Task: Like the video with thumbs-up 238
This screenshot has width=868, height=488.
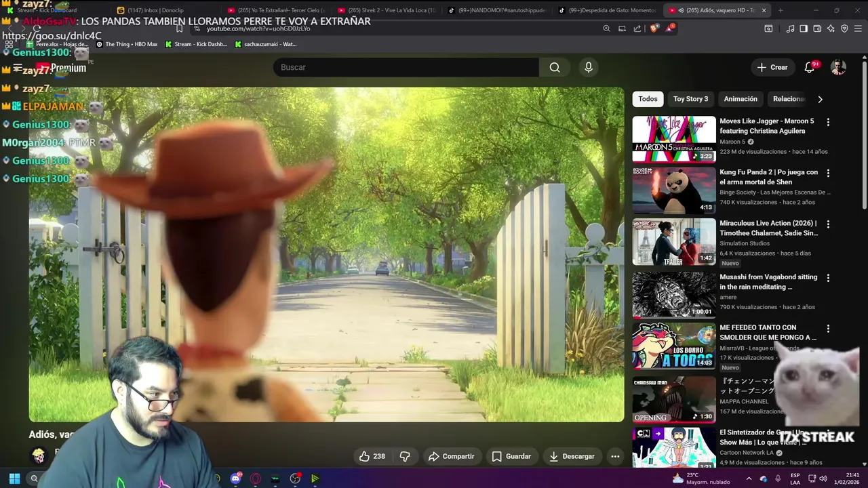Action: [372, 456]
